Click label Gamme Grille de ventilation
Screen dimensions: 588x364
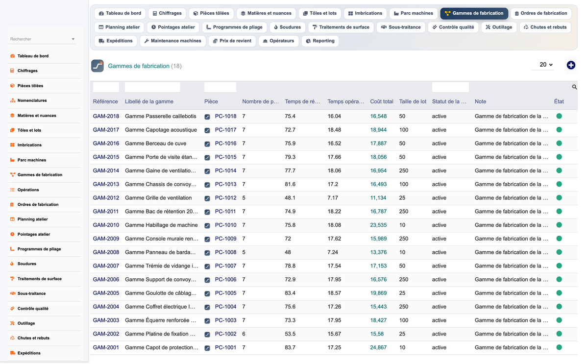[158, 198]
